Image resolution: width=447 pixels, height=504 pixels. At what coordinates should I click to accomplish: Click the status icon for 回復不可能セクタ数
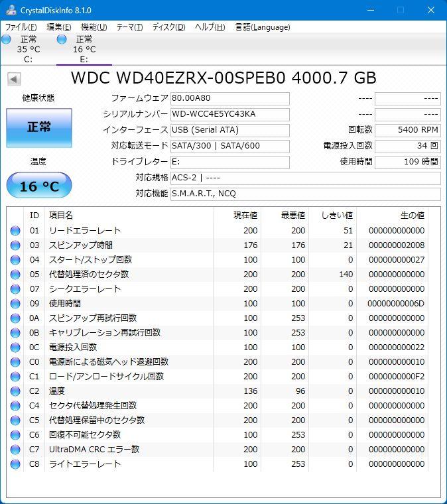click(15, 435)
